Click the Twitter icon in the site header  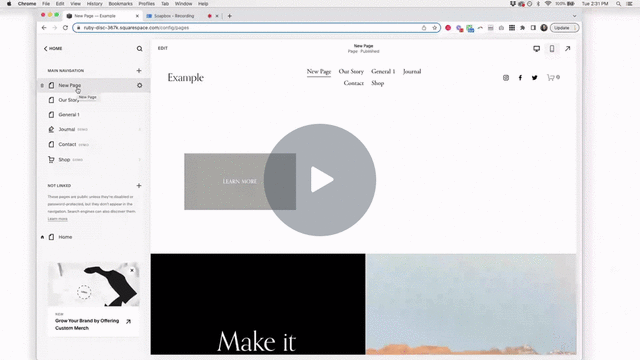tap(534, 78)
